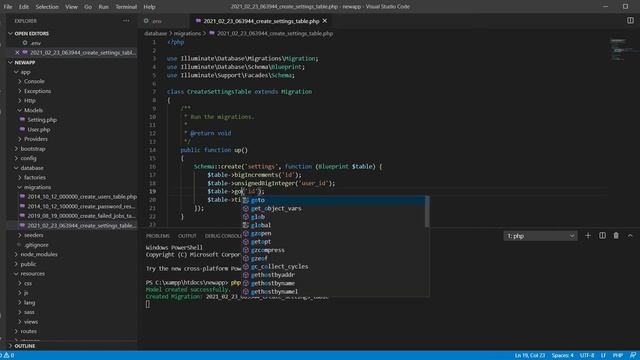Change PHP language mode in status bar
The width and height of the screenshot is (640, 360).
[x=618, y=356]
